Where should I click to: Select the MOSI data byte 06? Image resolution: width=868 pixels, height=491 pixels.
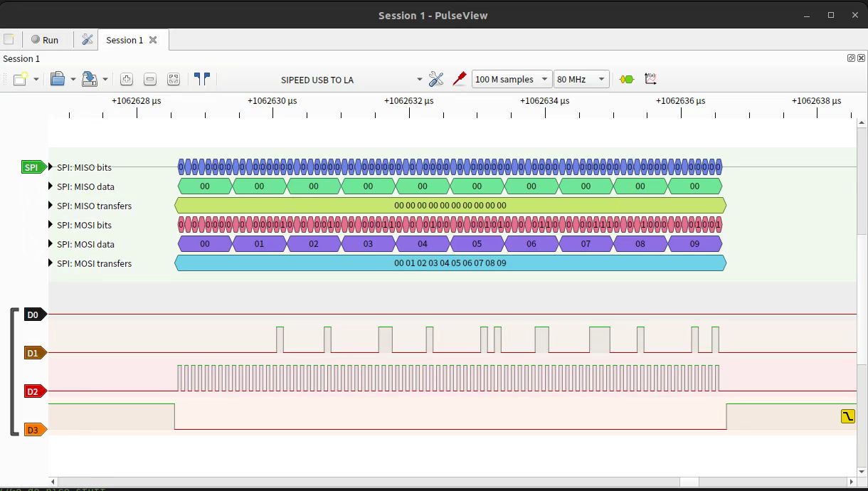[x=531, y=244]
